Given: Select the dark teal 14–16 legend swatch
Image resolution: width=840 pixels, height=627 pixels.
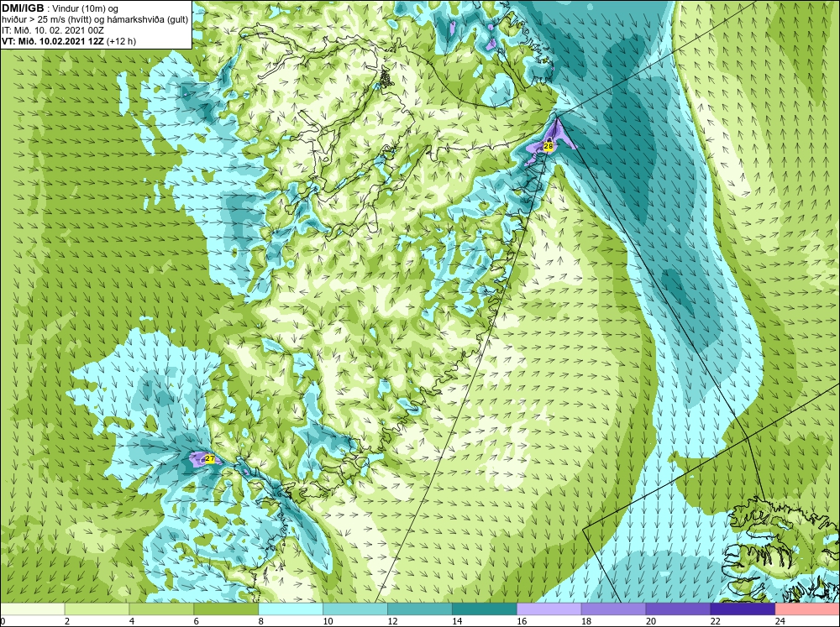Looking at the screenshot, I should [485, 609].
